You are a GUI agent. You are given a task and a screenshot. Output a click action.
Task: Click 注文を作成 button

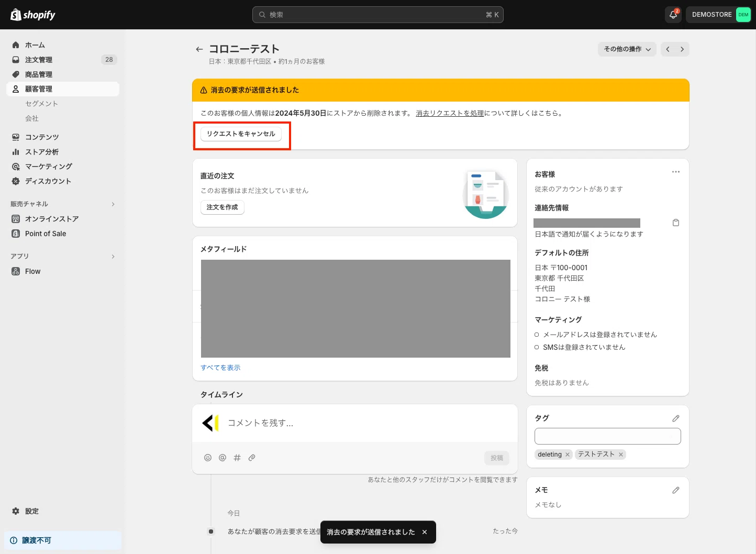pyautogui.click(x=223, y=207)
